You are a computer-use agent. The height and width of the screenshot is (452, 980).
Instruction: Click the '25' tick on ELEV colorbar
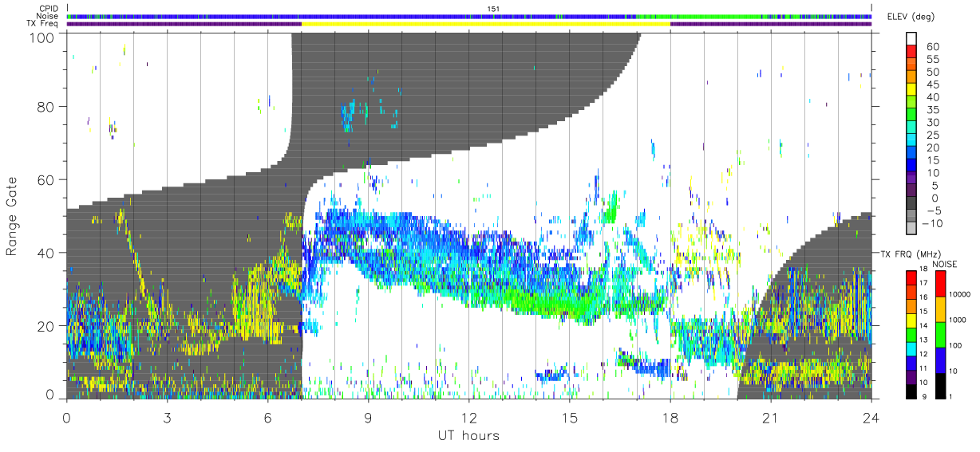(932, 136)
